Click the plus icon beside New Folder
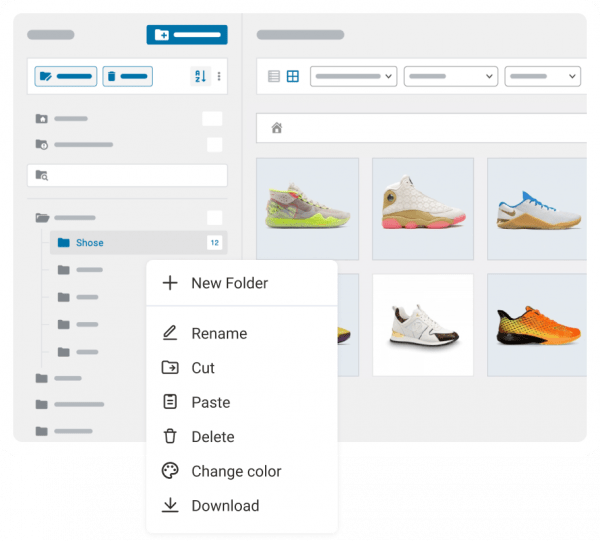The height and width of the screenshot is (541, 600). click(170, 283)
